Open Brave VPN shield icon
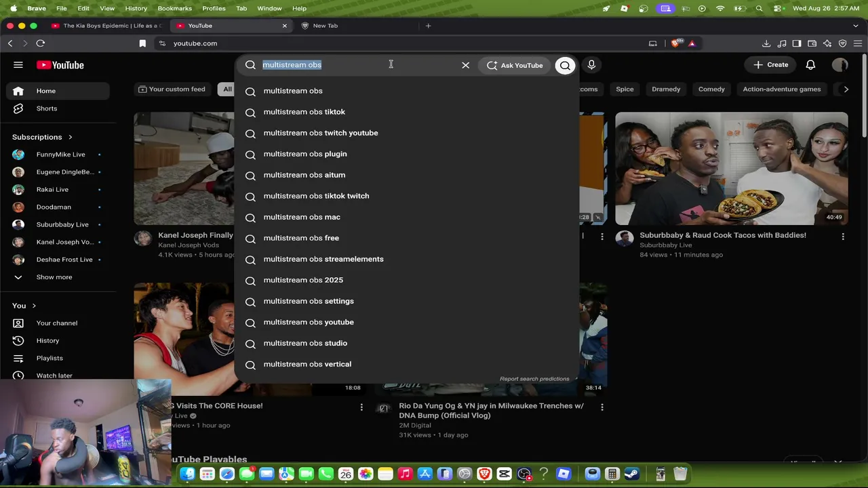Viewport: 868px width, 488px height. [x=843, y=43]
